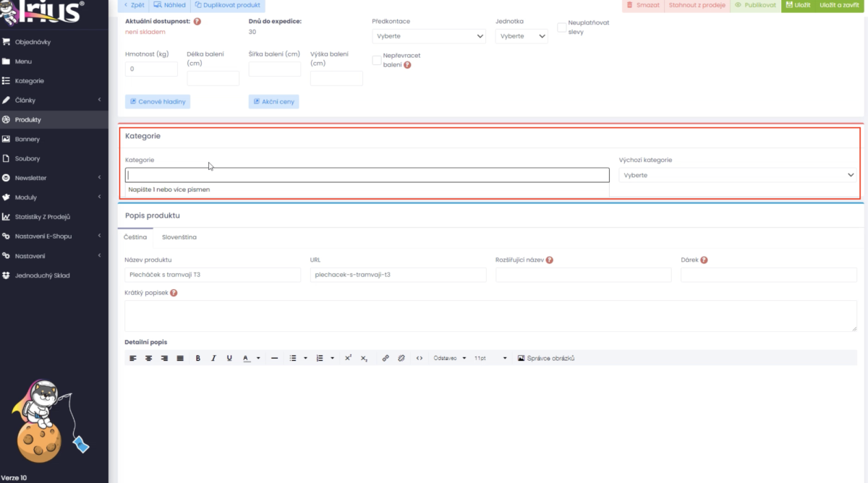Click the Nastavení E-Shopu icon
868x483 pixels.
click(6, 236)
